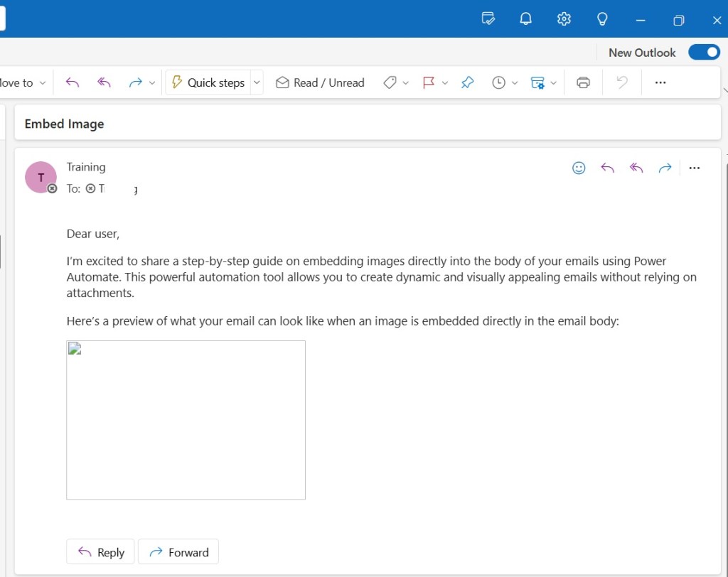Open Outlook notifications bell
The width and height of the screenshot is (728, 577).
click(x=525, y=18)
